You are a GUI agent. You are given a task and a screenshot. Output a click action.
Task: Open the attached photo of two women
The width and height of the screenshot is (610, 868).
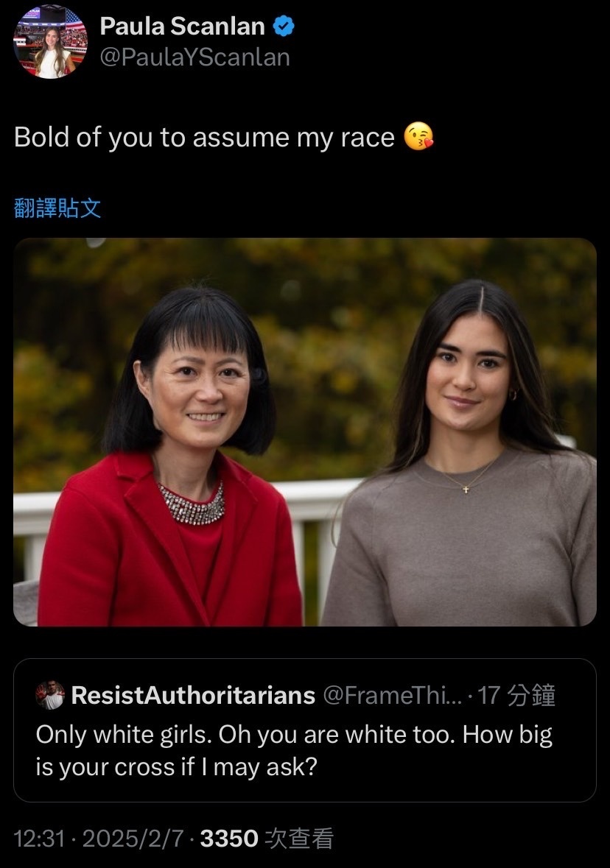click(305, 431)
